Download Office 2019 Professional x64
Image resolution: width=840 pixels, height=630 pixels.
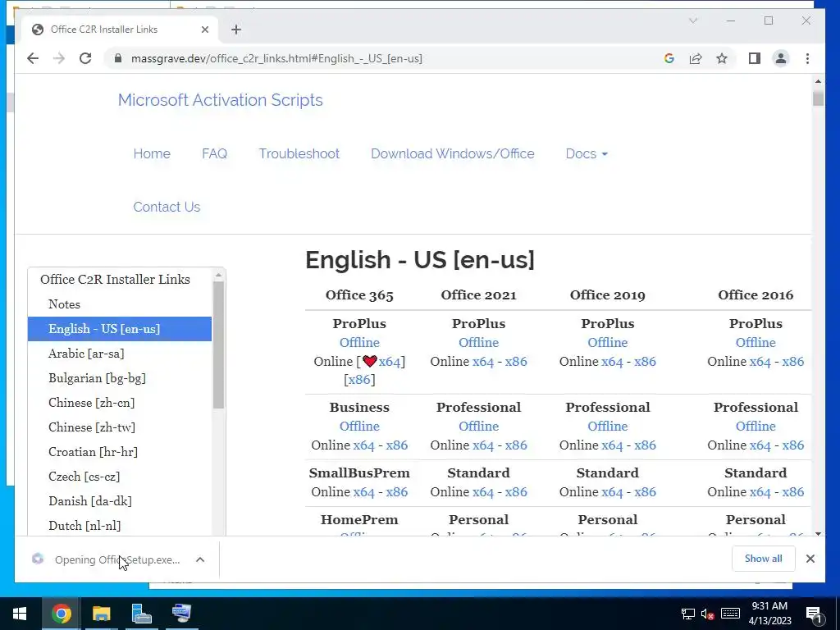(612, 445)
